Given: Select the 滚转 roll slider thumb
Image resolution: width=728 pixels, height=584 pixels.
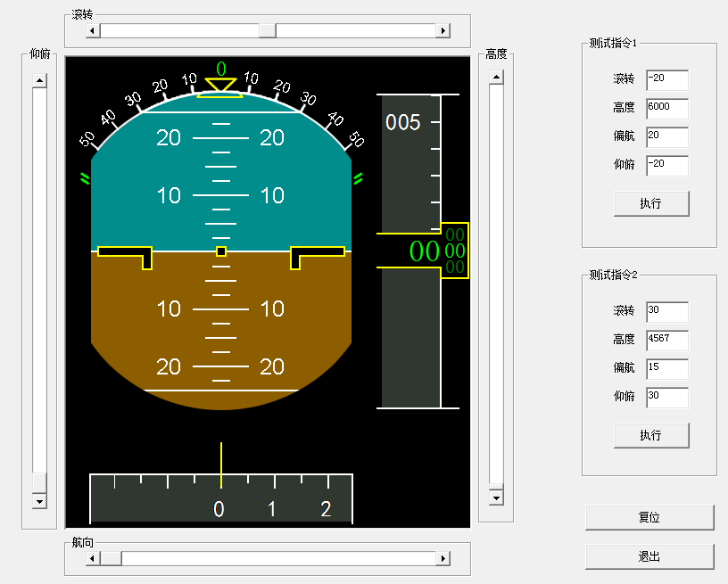Looking at the screenshot, I should click(x=268, y=31).
